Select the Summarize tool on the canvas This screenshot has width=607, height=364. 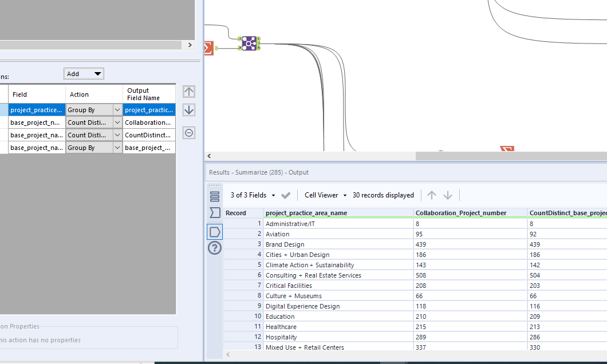pos(207,48)
